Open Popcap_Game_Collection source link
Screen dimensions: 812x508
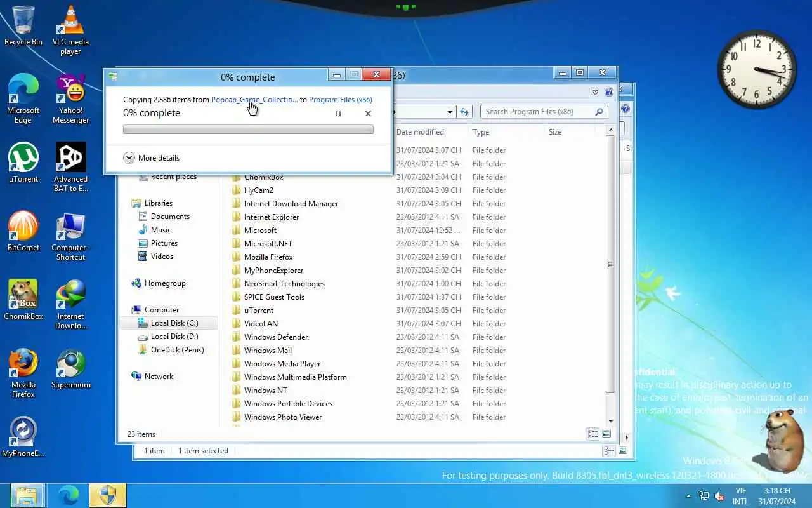tap(254, 100)
